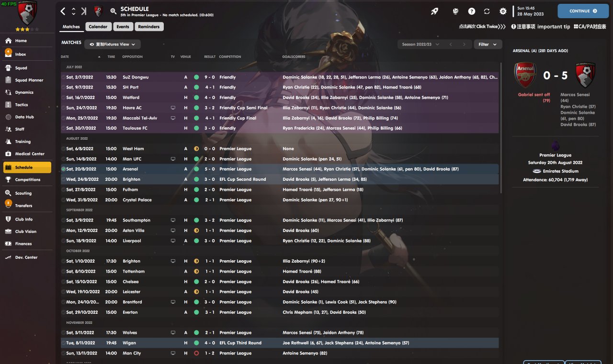Open game settings gear icon
Viewport: 613px width, 364px height.
503,11
